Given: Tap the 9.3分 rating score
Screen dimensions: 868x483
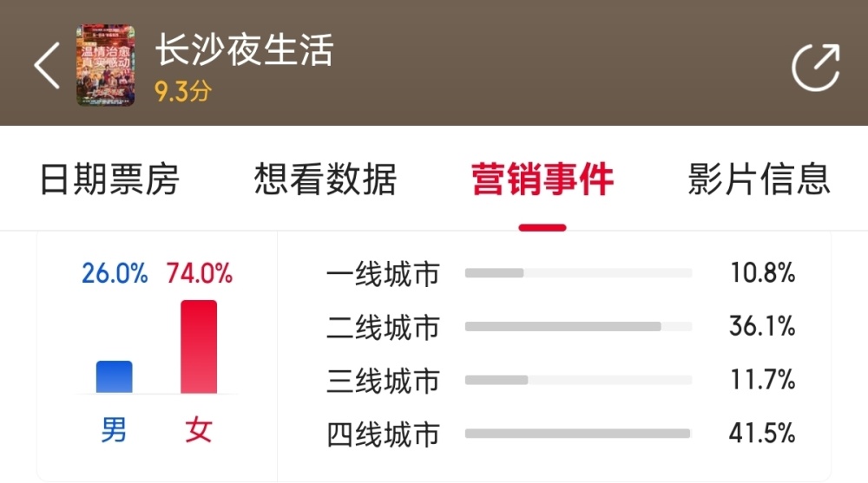Looking at the screenshot, I should coord(182,91).
